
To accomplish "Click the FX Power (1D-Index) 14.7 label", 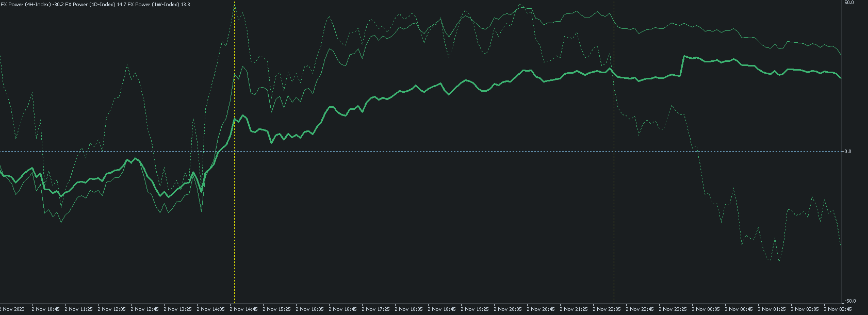I will [x=95, y=4].
